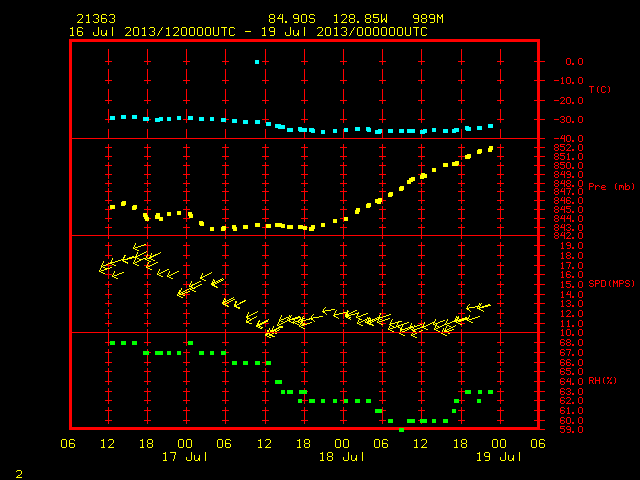This screenshot has height=480, width=640.
Task: Click the RH(%) axis label
Action: 602,381
